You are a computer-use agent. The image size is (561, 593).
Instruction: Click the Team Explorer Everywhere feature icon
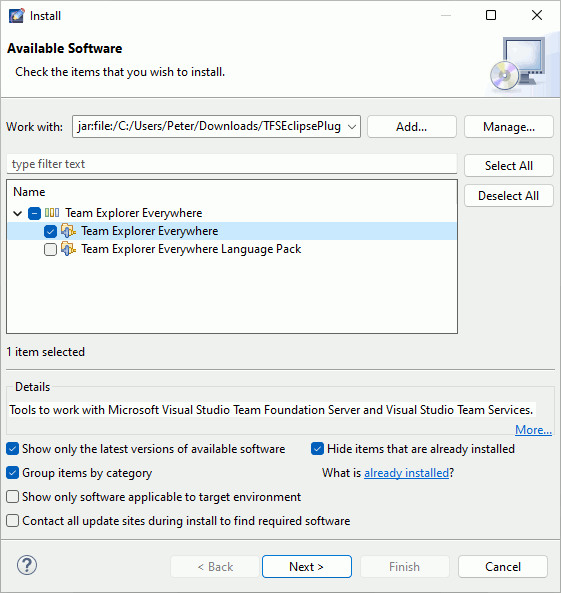coord(68,231)
